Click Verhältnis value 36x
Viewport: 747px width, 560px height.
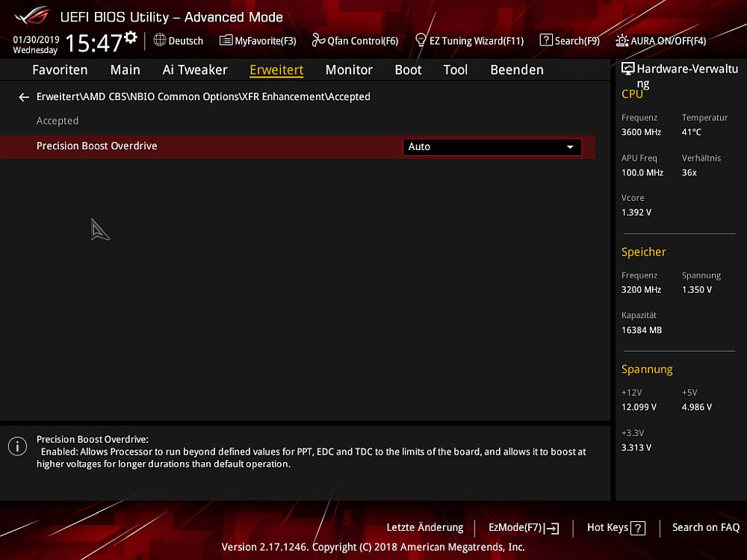point(689,173)
